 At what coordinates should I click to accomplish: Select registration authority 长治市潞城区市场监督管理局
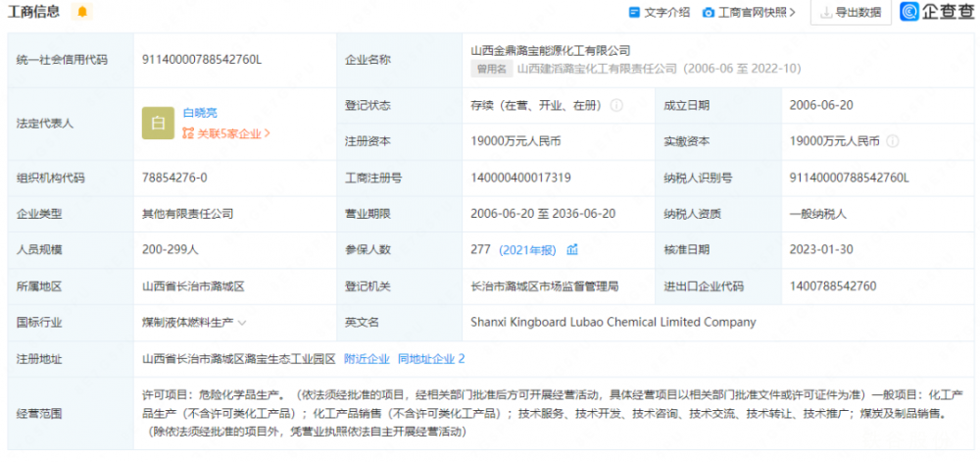[545, 286]
